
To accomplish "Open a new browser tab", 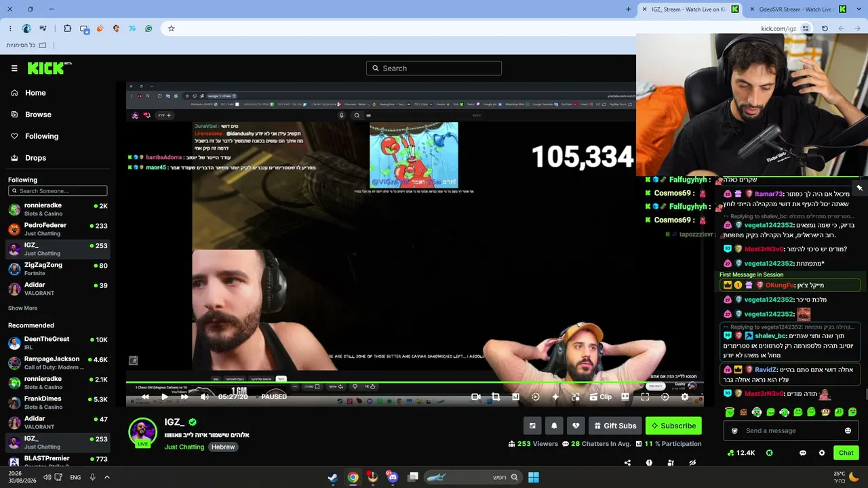I will [x=628, y=9].
